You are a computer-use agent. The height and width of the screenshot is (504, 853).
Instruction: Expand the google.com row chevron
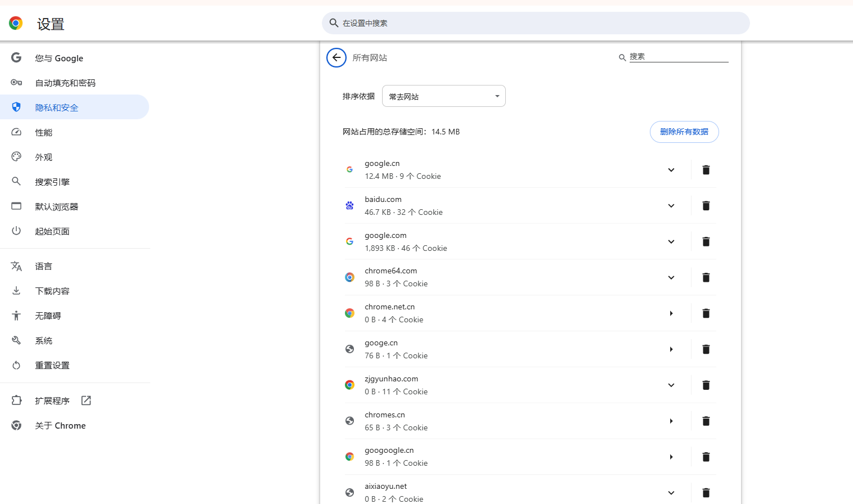pyautogui.click(x=671, y=242)
